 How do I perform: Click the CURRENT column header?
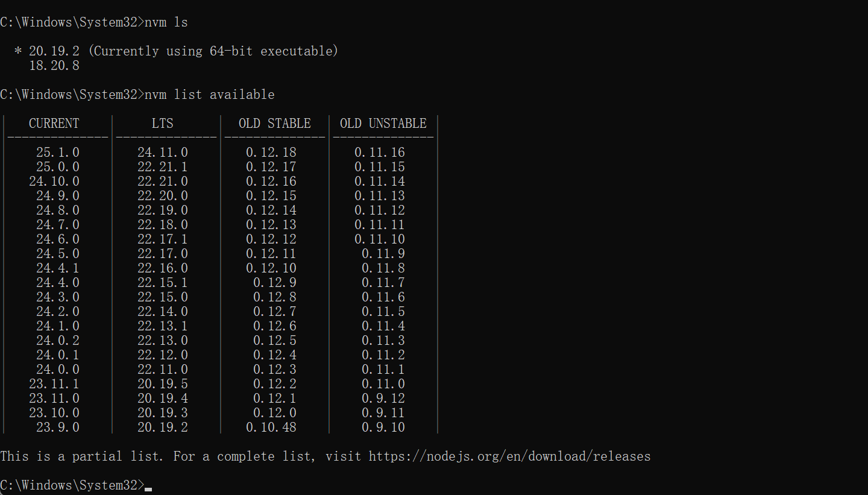tap(54, 124)
